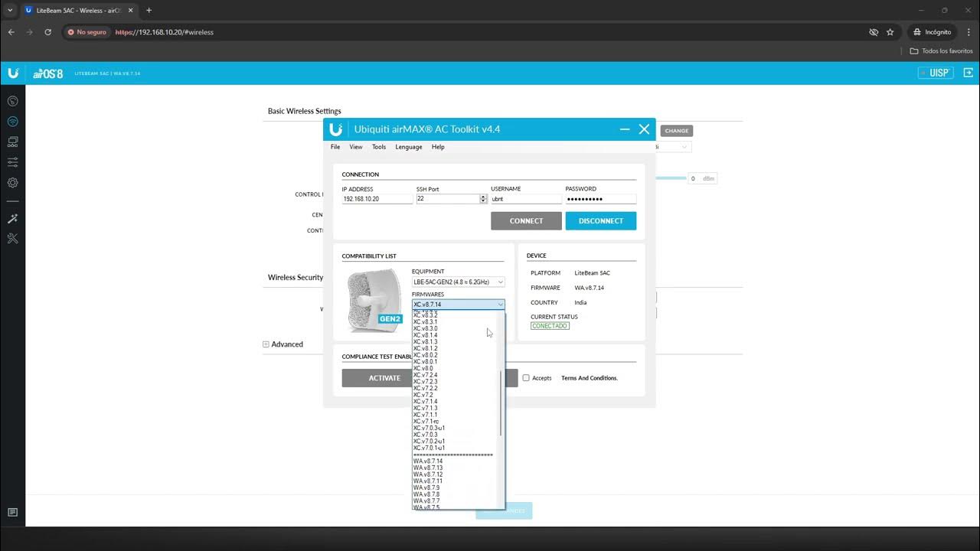Open the messages icon at sidebar bottom
Screen dimensions: 980x551
(12, 512)
